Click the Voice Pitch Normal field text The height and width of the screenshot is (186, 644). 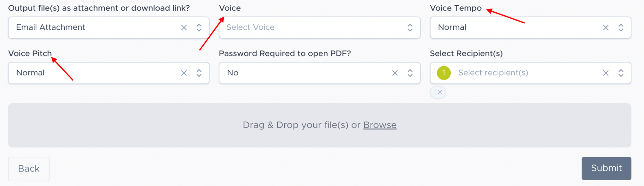click(30, 73)
